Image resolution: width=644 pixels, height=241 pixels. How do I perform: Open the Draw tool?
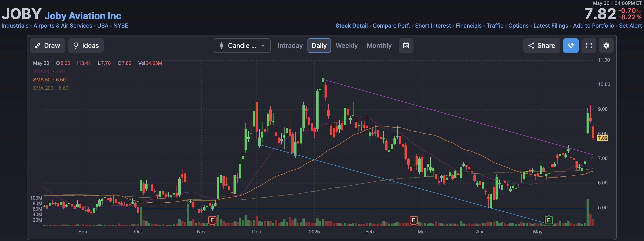48,46
